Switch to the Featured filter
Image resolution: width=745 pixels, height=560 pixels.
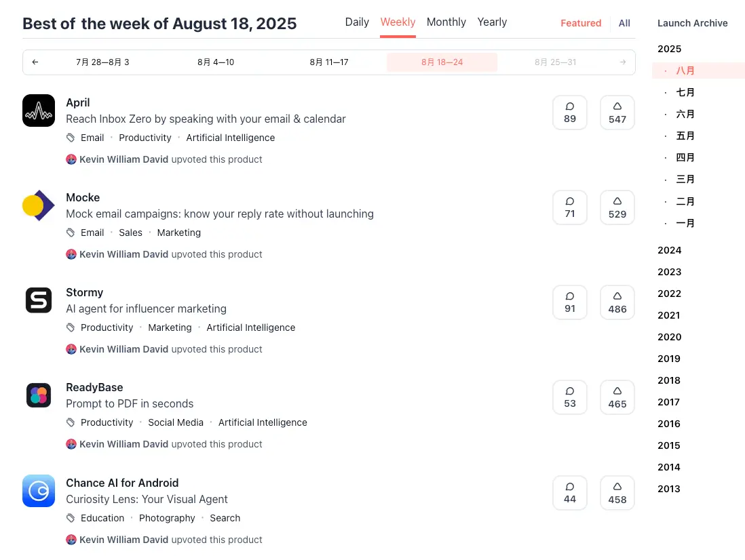[581, 23]
